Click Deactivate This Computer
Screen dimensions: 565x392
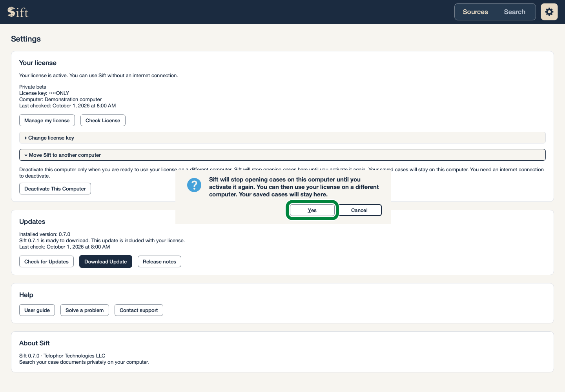pos(55,189)
